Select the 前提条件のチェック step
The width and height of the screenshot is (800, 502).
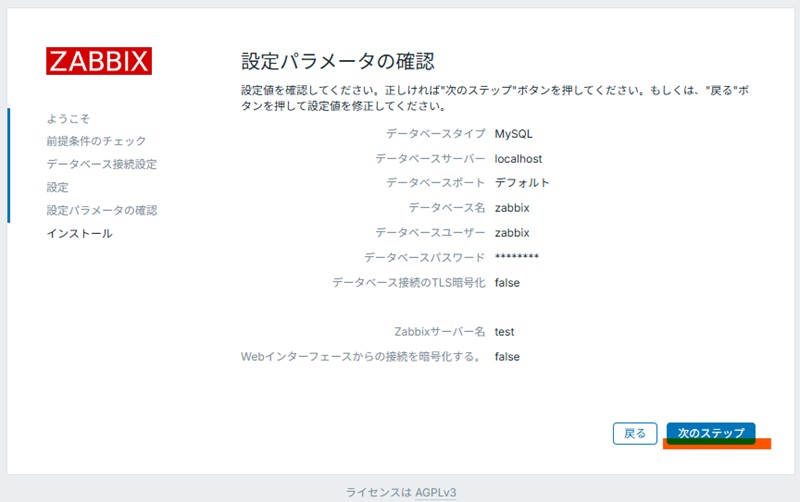[96, 141]
